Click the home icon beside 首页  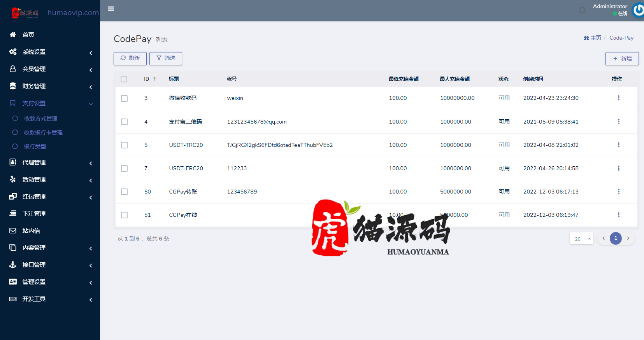13,35
